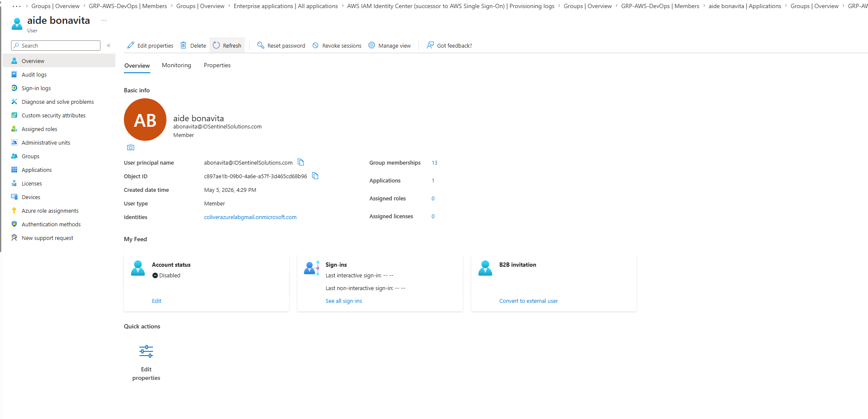Screen dimensions: 868x419
Task: Expand the breadcrumb ellipsis at the top
Action: (x=17, y=6)
